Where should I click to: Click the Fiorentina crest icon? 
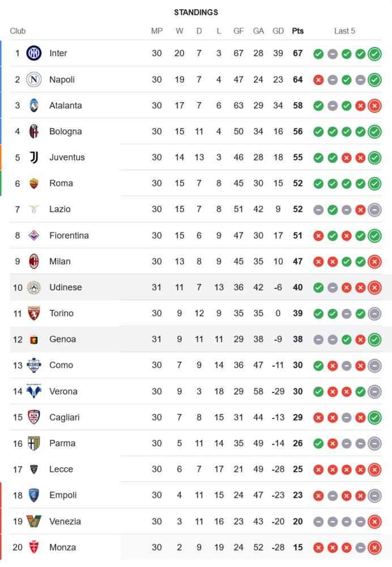point(34,235)
